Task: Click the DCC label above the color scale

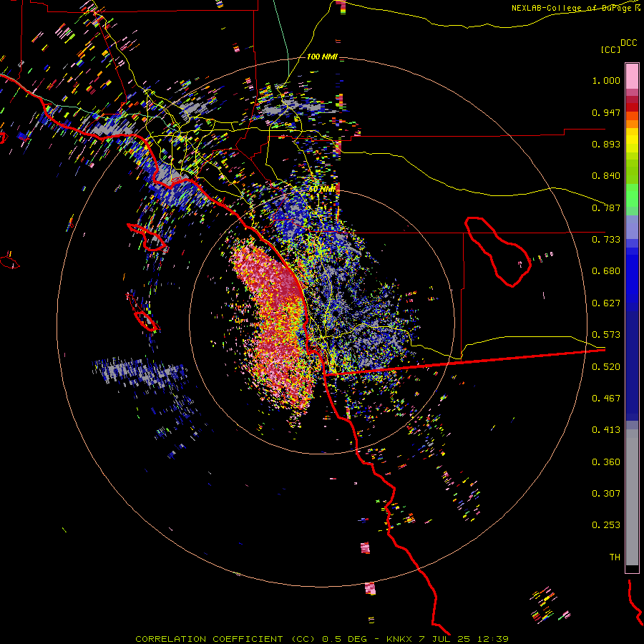Action: (x=629, y=43)
